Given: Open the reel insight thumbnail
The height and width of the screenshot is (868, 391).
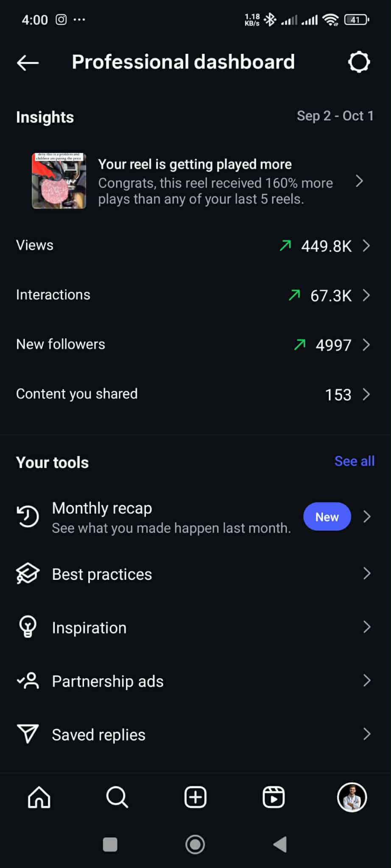Looking at the screenshot, I should (x=59, y=181).
